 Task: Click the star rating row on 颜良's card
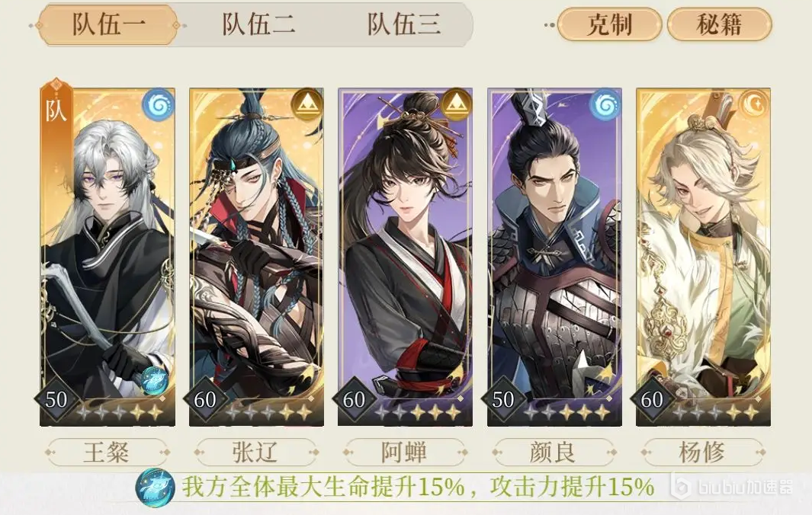[x=566, y=412]
